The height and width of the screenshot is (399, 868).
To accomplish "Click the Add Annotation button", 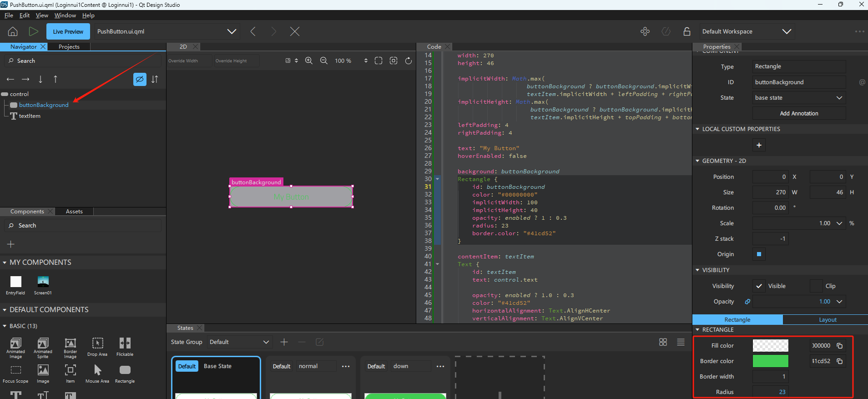I will pos(799,113).
